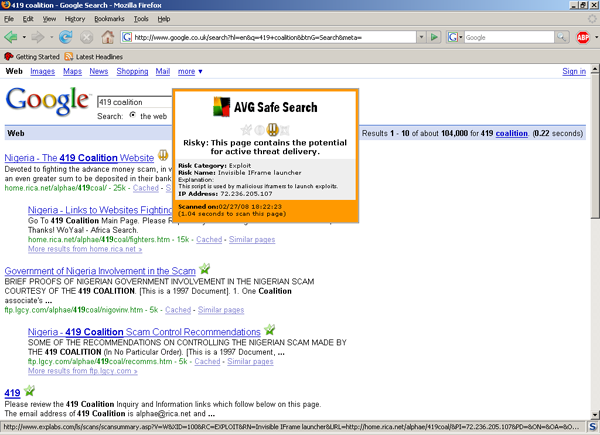Go back with the green Back arrow
Viewport: 600px width, 435px height.
(x=11, y=37)
